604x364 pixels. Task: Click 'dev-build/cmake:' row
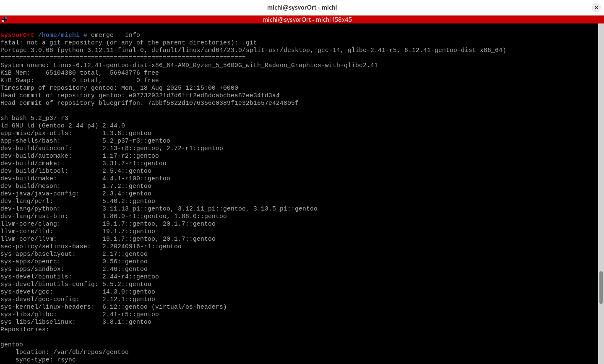coord(83,164)
